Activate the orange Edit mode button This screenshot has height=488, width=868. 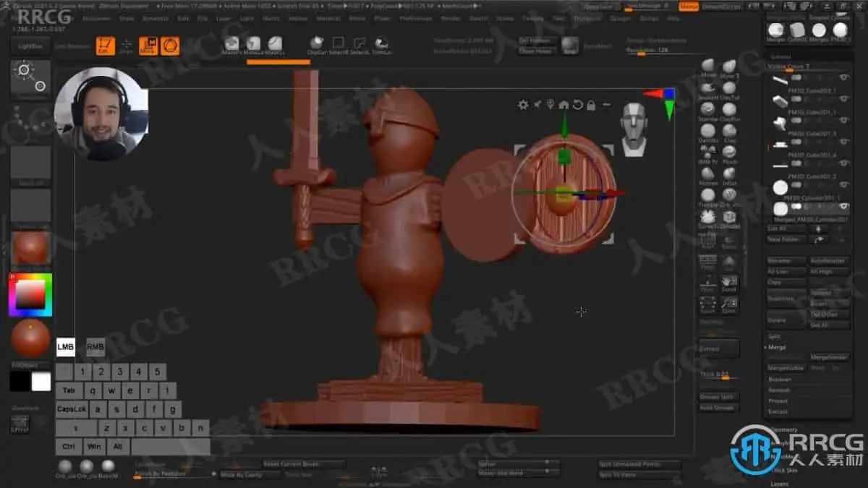105,46
